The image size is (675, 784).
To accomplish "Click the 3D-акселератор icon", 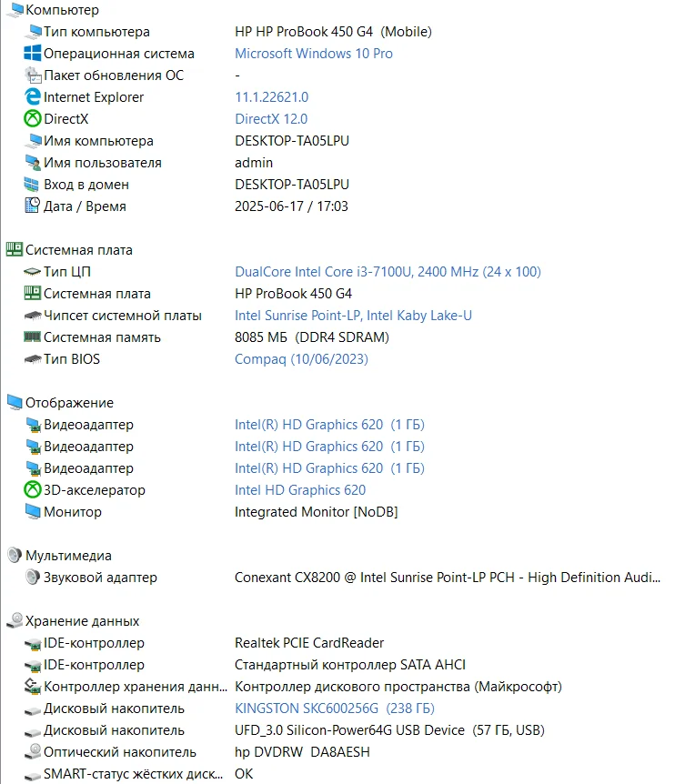I will pos(33,489).
